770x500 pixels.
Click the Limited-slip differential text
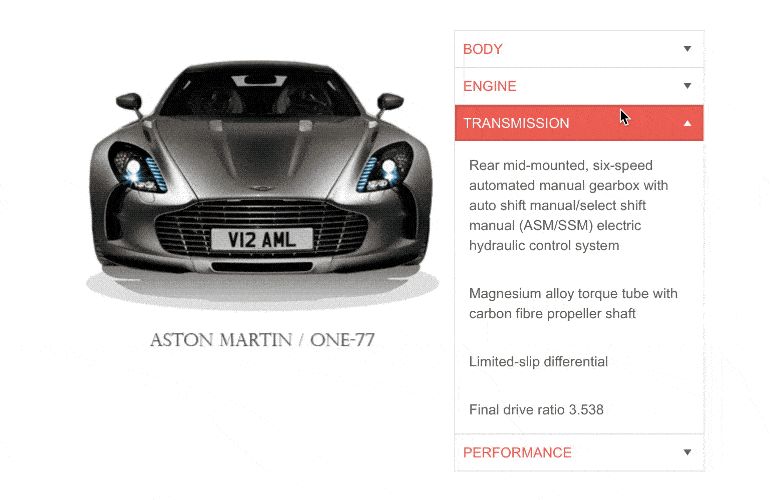[538, 362]
